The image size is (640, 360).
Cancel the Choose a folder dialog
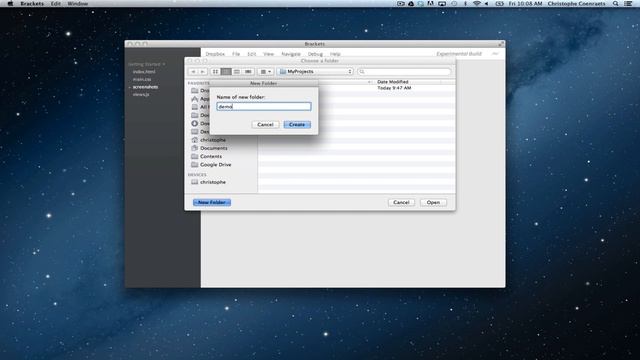(401, 202)
